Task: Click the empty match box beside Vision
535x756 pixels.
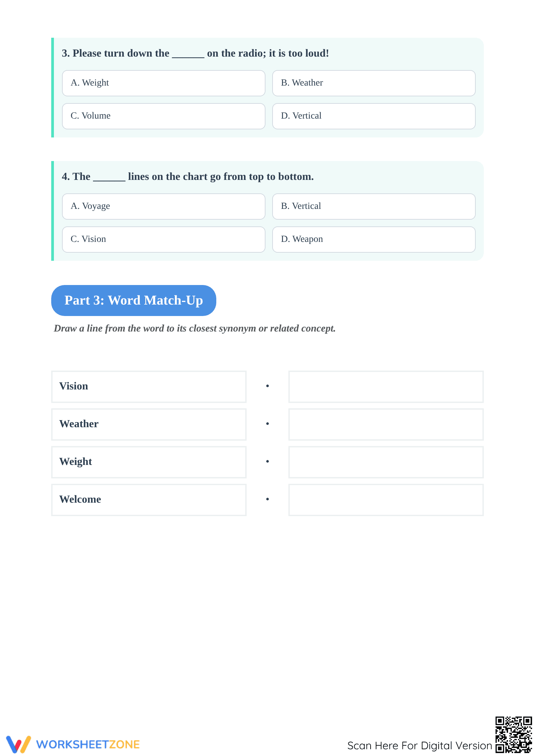Action: click(386, 387)
